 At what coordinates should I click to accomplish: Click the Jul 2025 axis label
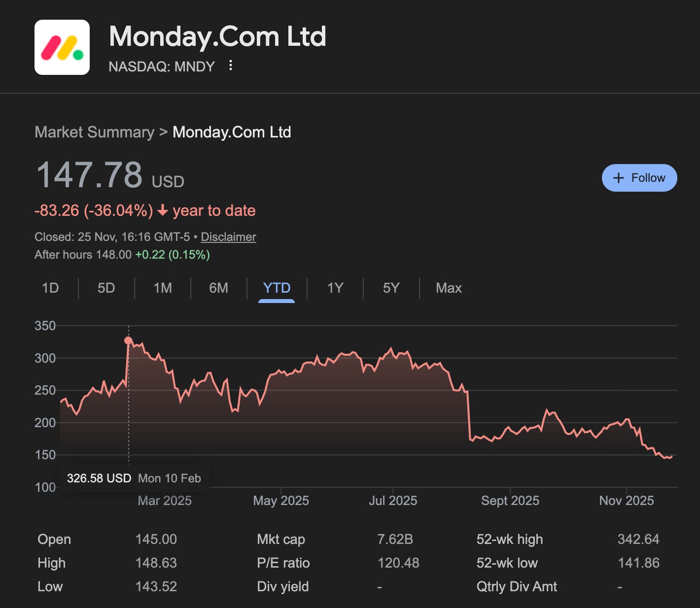393,501
